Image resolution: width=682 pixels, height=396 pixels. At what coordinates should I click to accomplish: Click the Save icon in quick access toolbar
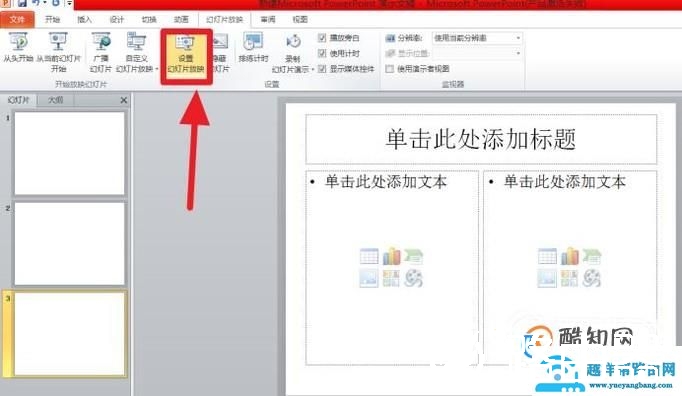pyautogui.click(x=21, y=3)
